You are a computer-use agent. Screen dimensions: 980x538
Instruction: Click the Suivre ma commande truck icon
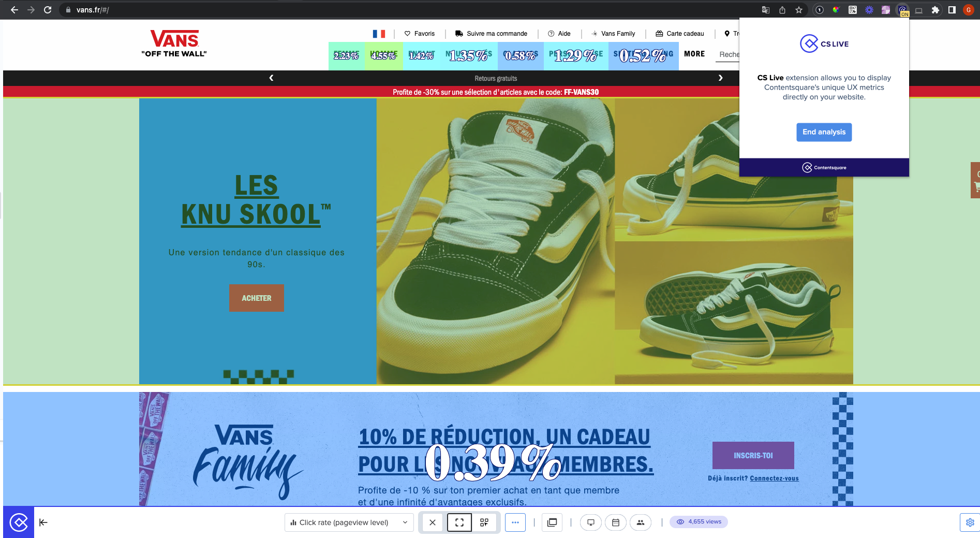[459, 33]
